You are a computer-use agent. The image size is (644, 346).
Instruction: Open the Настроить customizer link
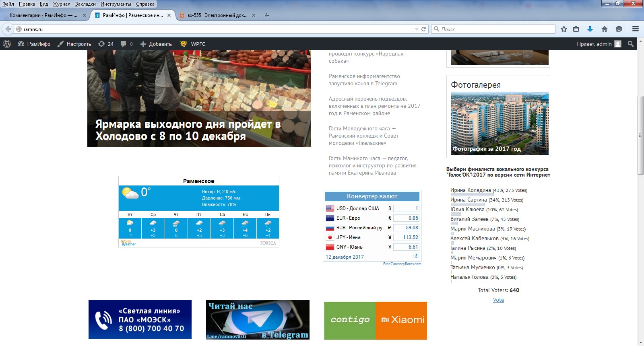click(x=74, y=44)
